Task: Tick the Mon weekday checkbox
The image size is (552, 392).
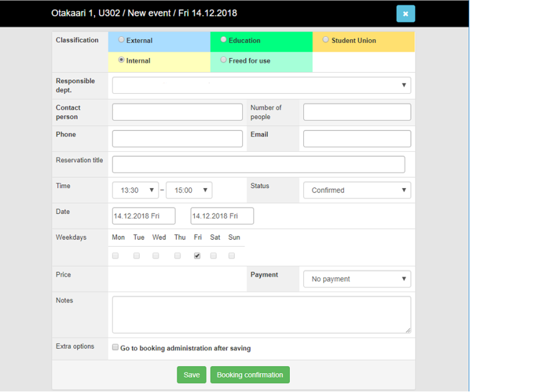Action: (x=116, y=256)
